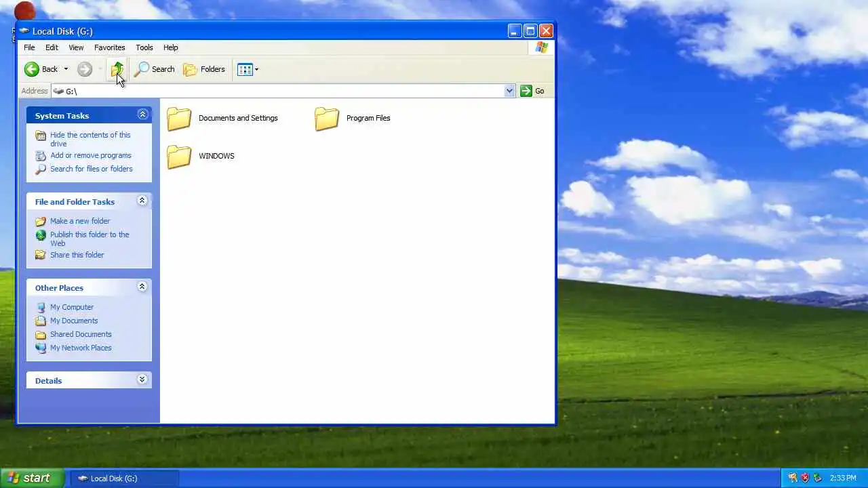Click the Make a new folder icon
868x488 pixels.
click(x=41, y=221)
